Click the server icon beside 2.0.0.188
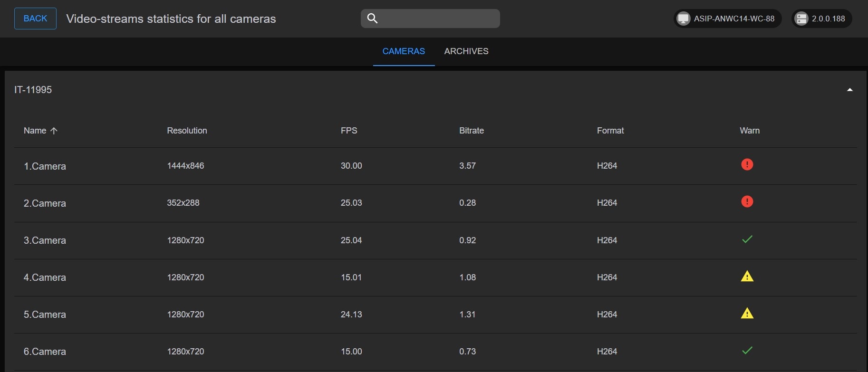Screen dimensions: 868x372 point(801,19)
